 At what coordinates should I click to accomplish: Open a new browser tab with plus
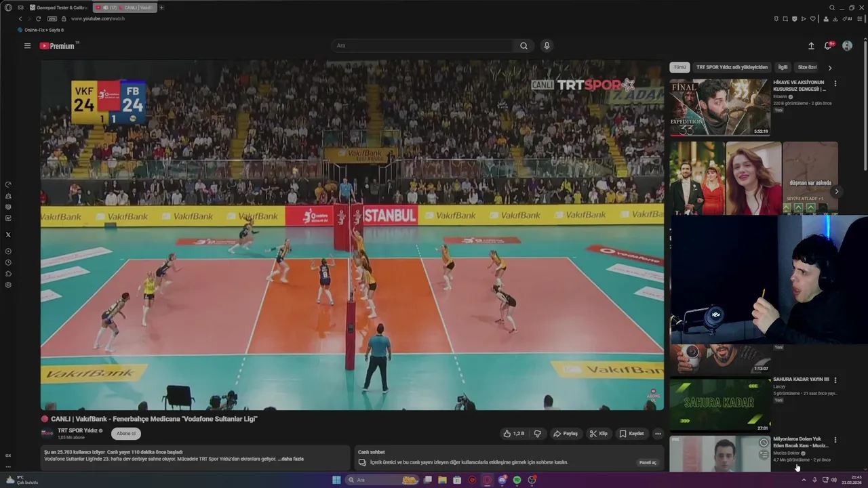coord(161,7)
